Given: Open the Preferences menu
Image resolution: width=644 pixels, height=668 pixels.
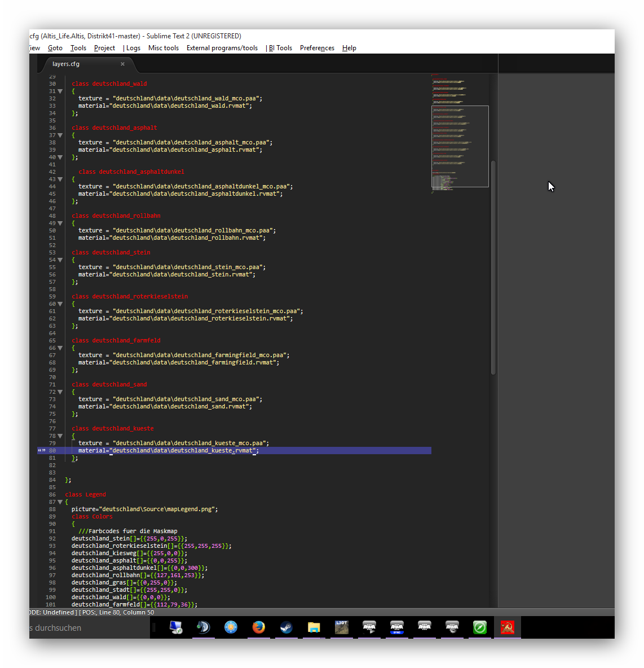Looking at the screenshot, I should pyautogui.click(x=317, y=48).
